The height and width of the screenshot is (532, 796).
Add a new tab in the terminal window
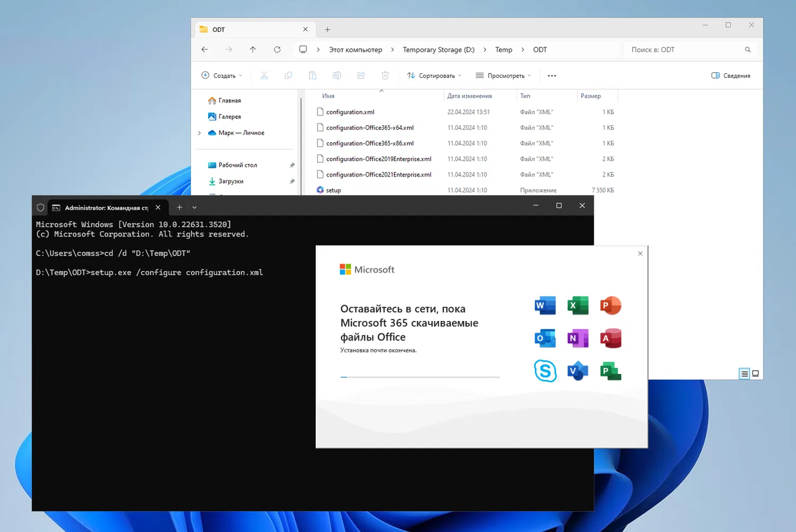[179, 207]
